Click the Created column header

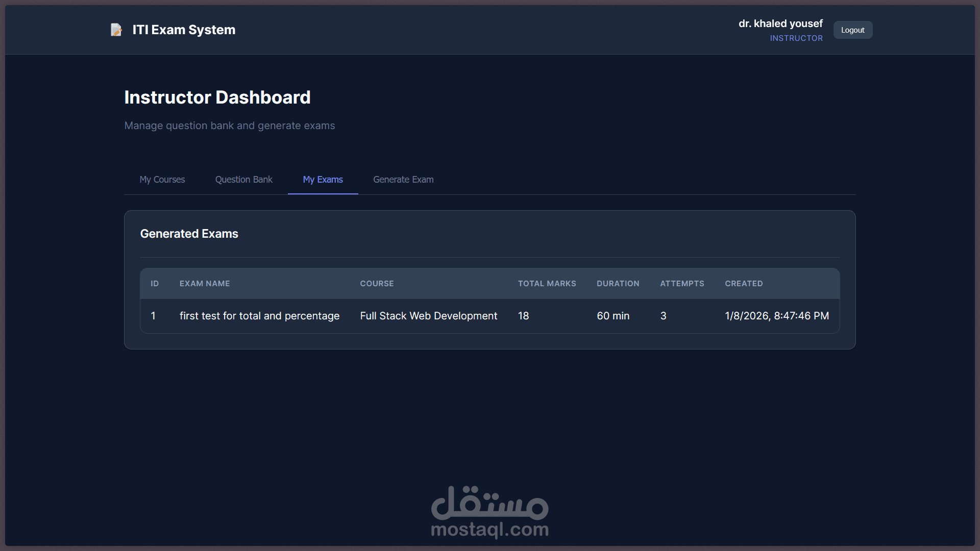[x=744, y=284]
